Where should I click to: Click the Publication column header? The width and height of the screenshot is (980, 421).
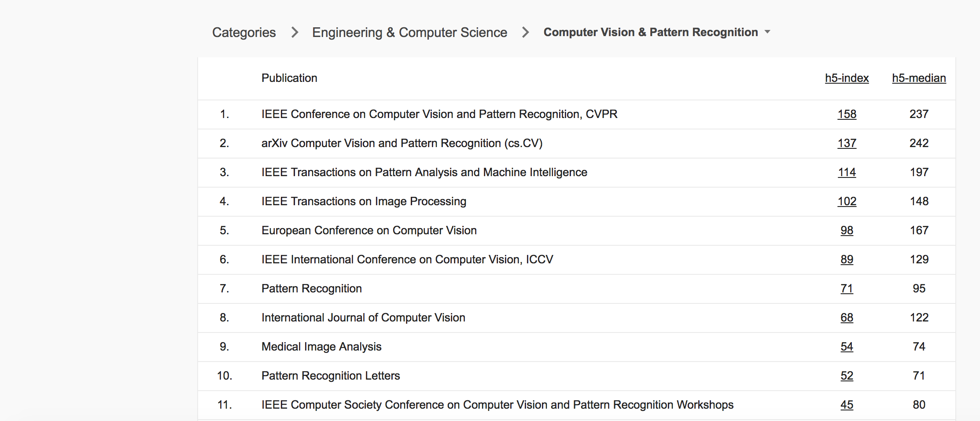tap(289, 78)
